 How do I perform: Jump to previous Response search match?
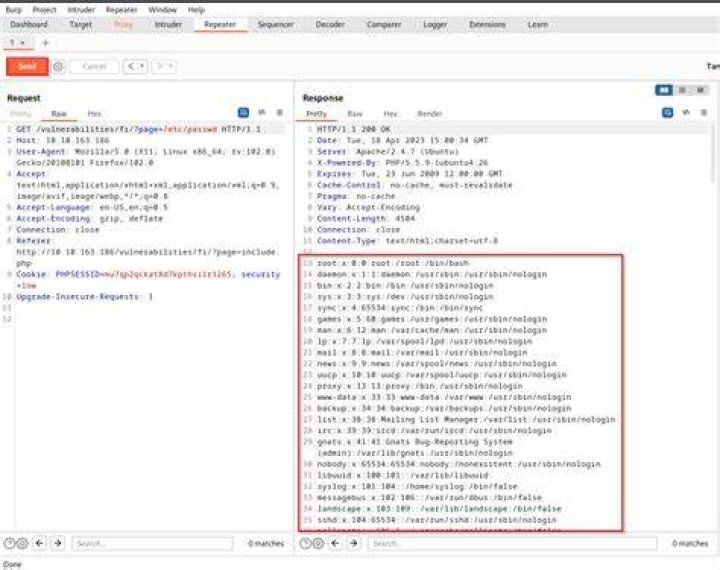[x=336, y=544]
